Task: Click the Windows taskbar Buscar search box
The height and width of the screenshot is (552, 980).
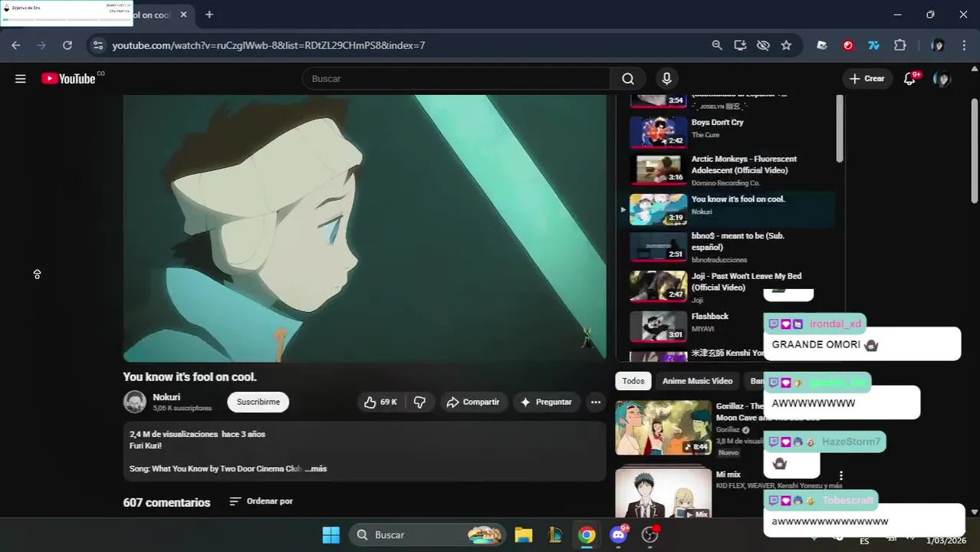Action: (x=427, y=534)
